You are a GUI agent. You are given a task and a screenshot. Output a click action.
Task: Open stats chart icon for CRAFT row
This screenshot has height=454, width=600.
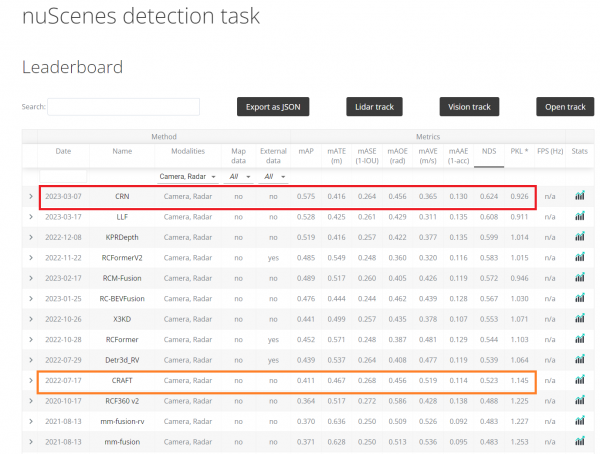(580, 380)
